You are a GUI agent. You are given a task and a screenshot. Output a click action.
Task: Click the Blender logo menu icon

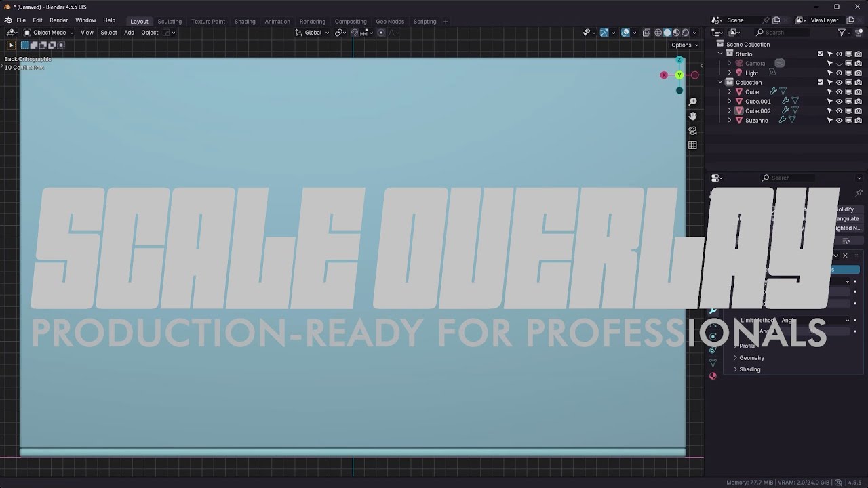(x=8, y=20)
